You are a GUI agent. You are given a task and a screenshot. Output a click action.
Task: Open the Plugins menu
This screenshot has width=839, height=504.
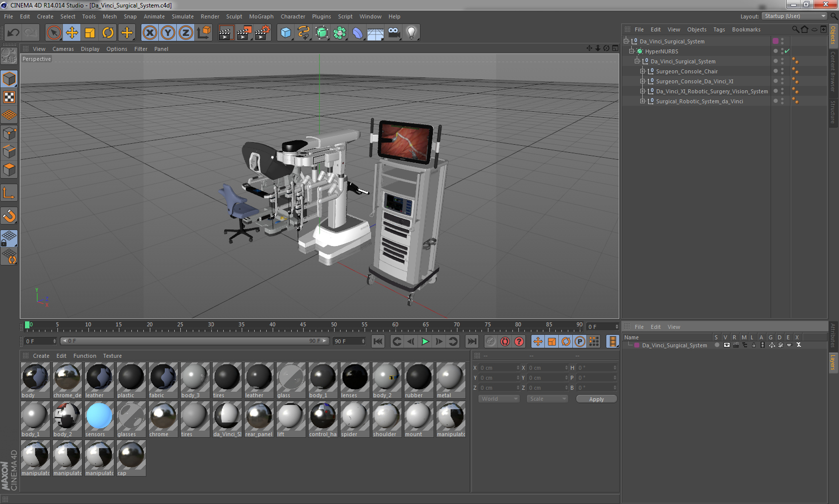[321, 16]
